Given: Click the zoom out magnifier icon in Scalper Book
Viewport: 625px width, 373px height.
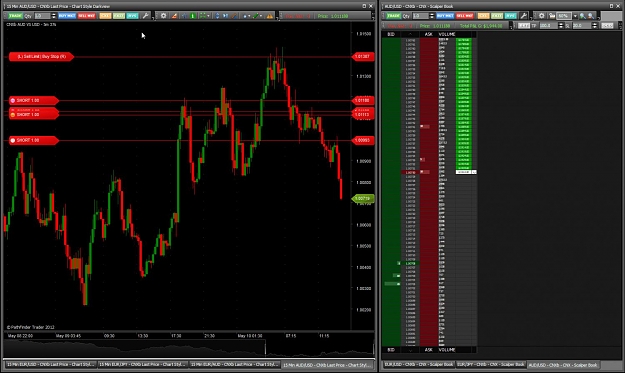Looking at the screenshot, I should [x=591, y=16].
